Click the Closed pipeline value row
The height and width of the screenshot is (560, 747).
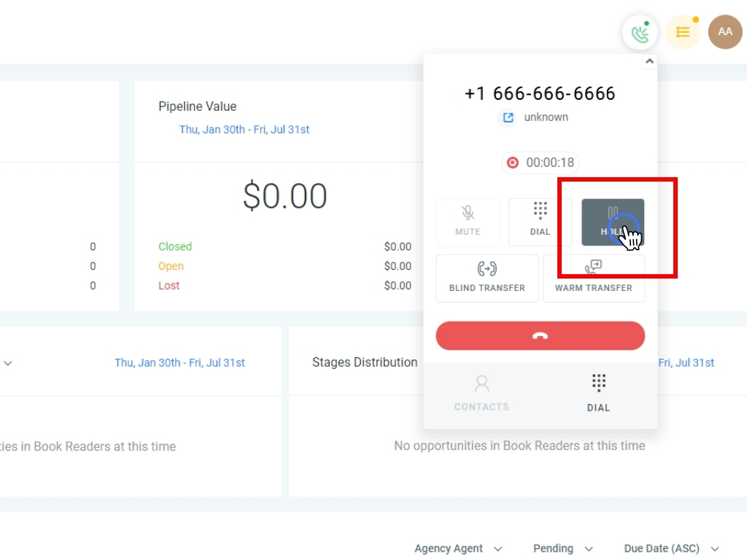tap(285, 246)
